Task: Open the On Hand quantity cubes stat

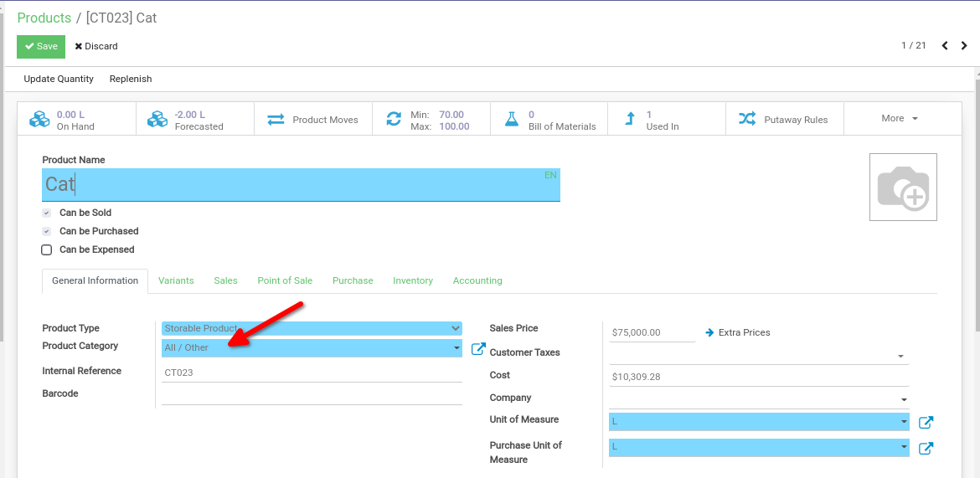Action: pyautogui.click(x=39, y=120)
